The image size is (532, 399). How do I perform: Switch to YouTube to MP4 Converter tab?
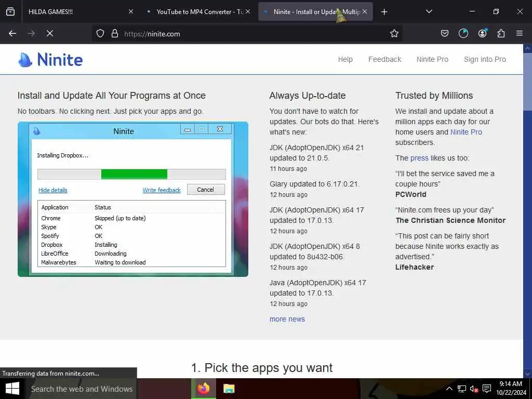point(198,11)
